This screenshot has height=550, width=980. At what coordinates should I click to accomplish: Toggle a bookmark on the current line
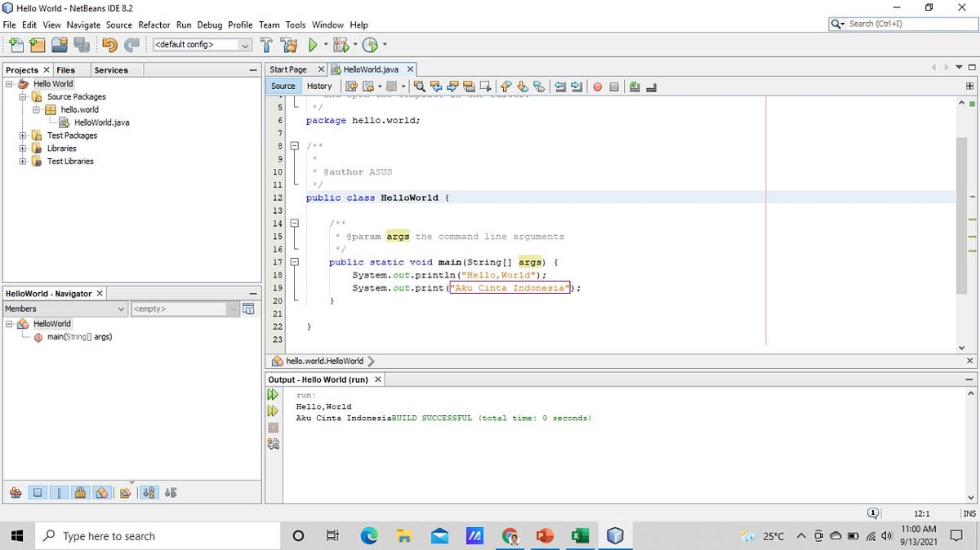pyautogui.click(x=538, y=86)
